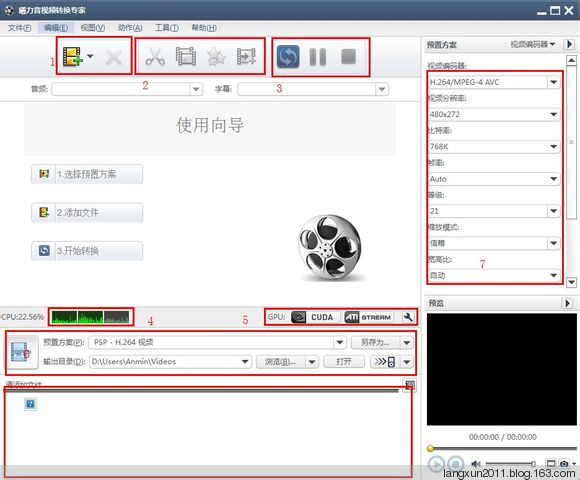
Task: Adjust the preview volume slider
Action: pos(510,463)
